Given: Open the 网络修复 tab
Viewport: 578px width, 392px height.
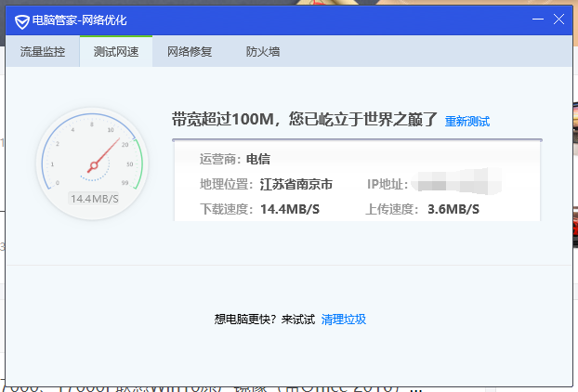Looking at the screenshot, I should coord(190,52).
